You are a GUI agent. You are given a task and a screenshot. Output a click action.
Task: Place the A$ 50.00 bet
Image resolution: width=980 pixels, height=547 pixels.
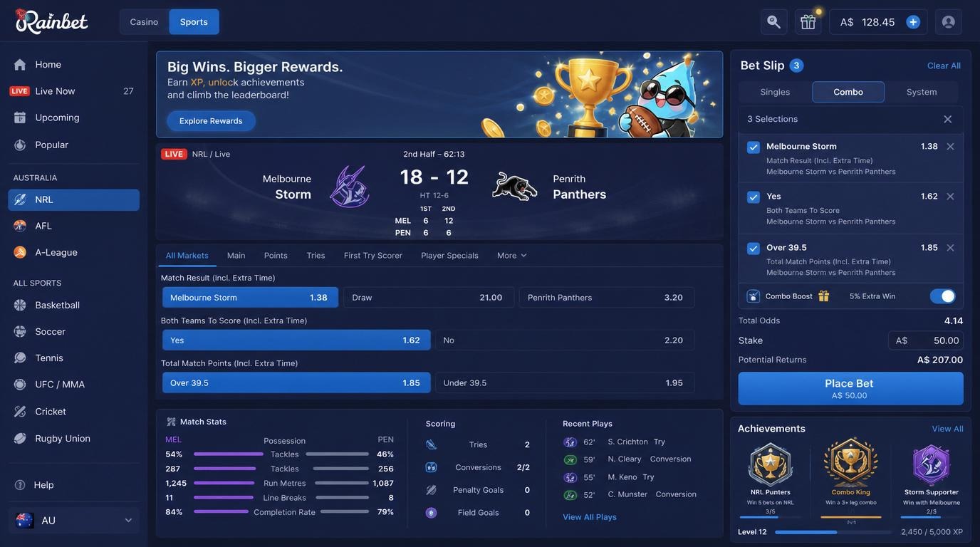pos(850,388)
